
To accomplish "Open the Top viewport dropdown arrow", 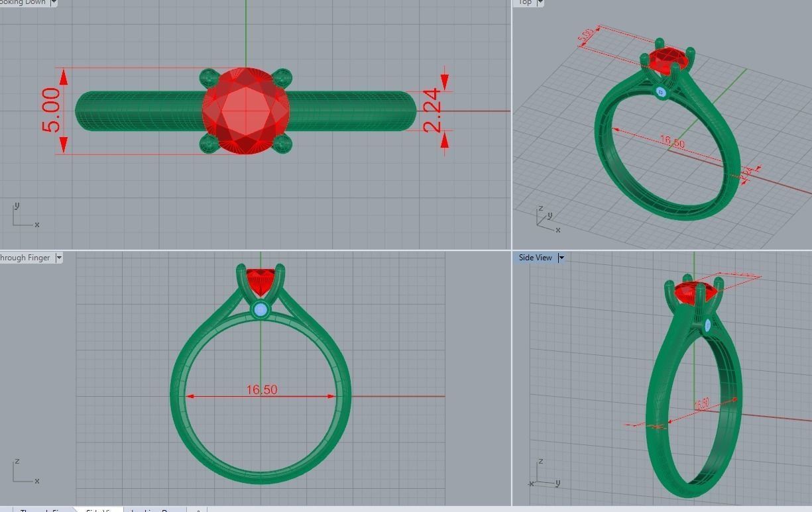I will 540,3.
